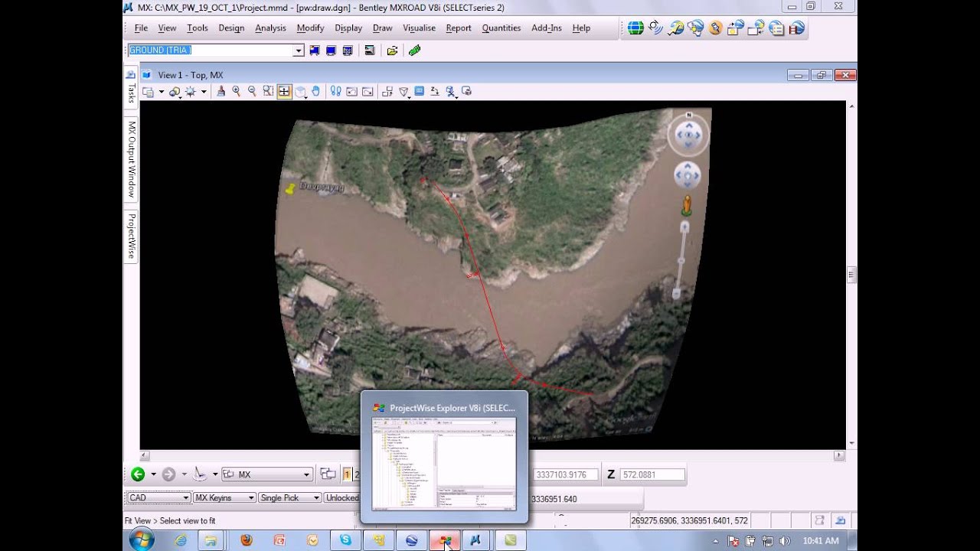This screenshot has width=980, height=551.
Task: Click the Z coordinate input field
Action: (651, 474)
